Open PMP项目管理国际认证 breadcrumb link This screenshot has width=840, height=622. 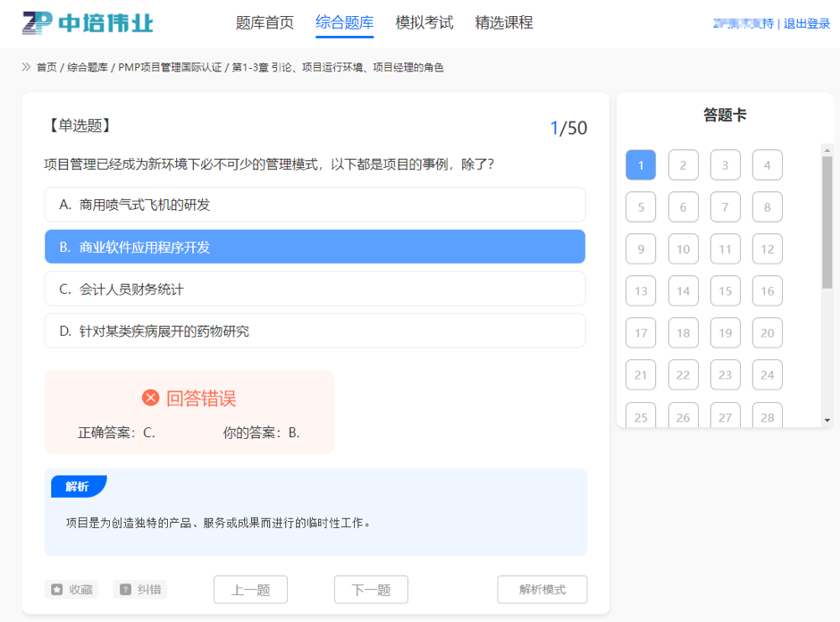pyautogui.click(x=170, y=67)
